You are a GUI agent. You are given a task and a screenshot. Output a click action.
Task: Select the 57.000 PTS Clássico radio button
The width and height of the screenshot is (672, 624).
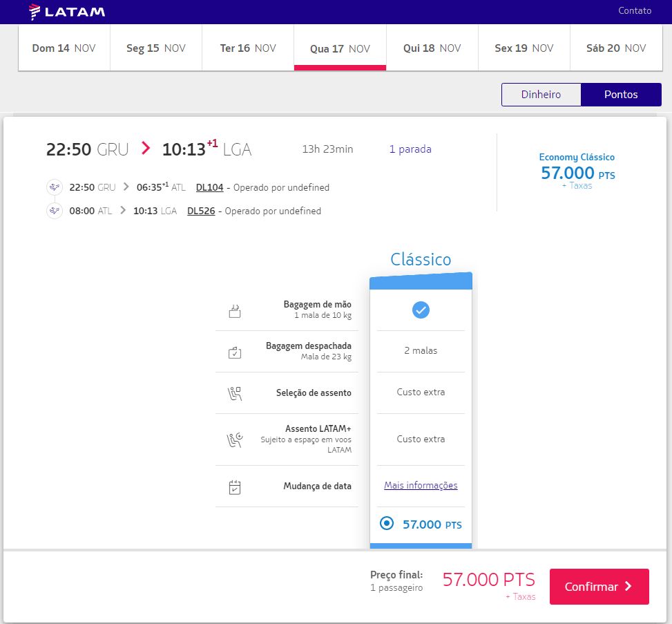pos(387,523)
